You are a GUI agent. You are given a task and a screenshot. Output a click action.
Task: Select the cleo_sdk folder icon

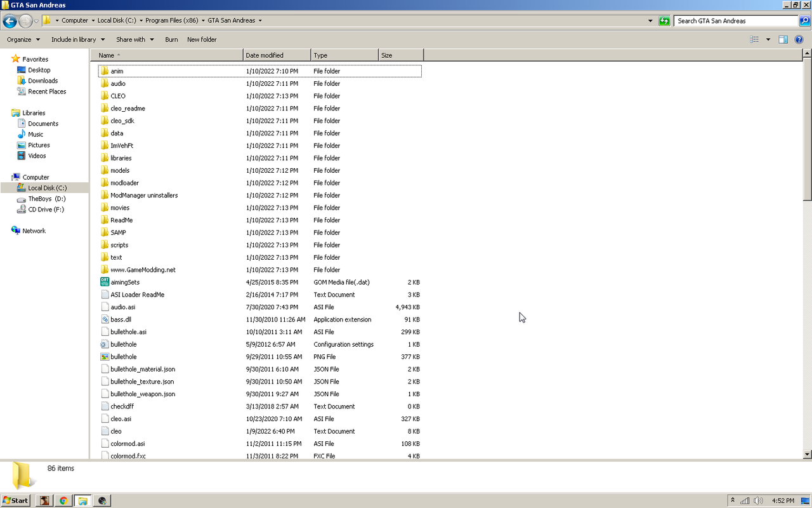(105, 121)
